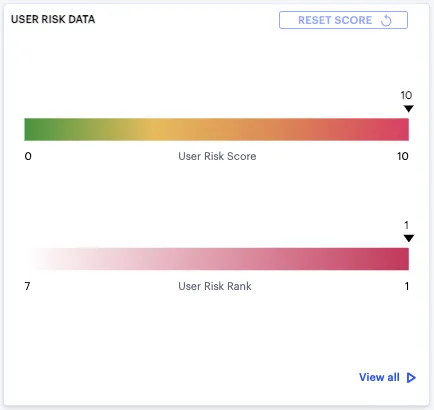The width and height of the screenshot is (434, 410).
Task: Click the dark pink end of the rank bar
Action: (x=398, y=259)
